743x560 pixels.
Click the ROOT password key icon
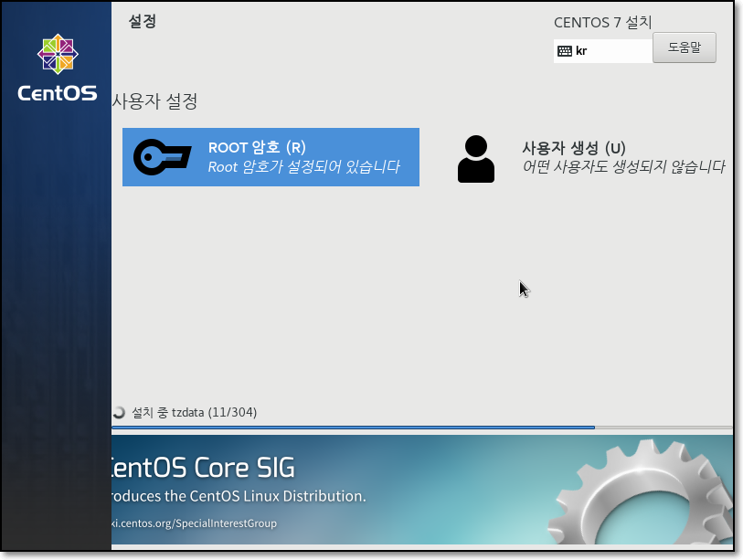[x=163, y=157]
